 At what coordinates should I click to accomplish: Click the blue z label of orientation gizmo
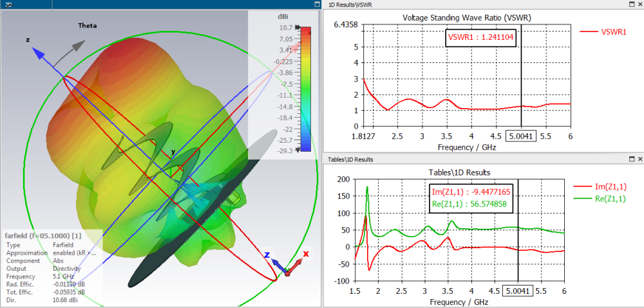click(267, 255)
